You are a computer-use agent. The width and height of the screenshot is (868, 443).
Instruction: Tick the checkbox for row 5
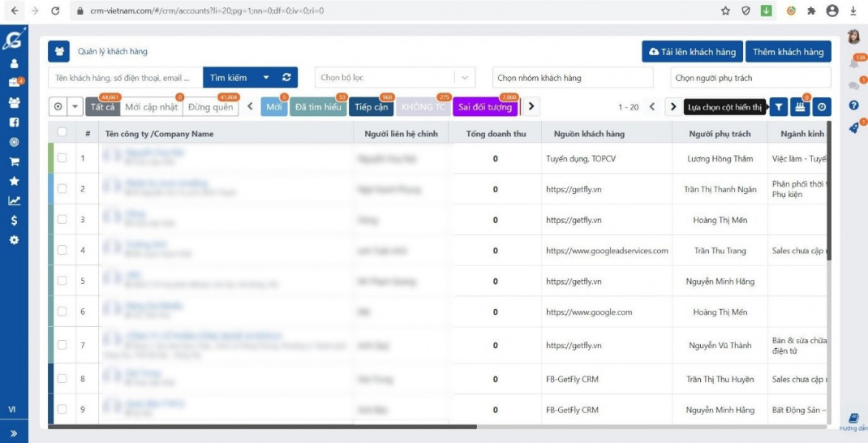[62, 282]
